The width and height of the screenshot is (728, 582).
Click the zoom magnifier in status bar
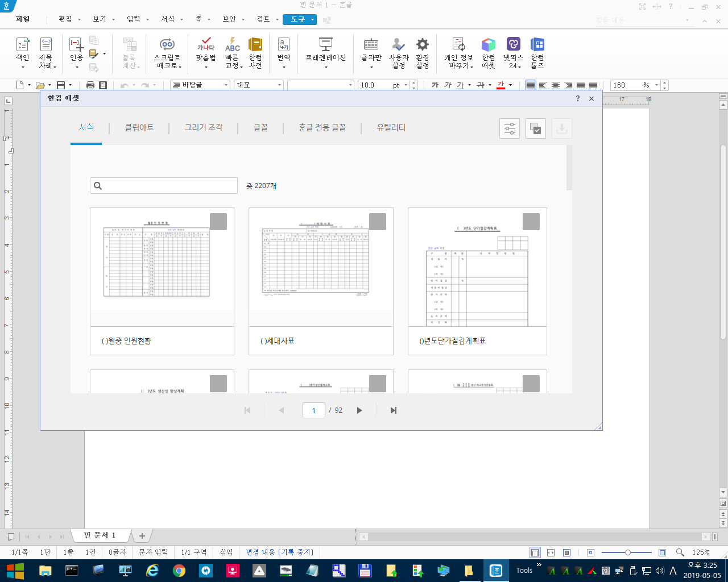(x=680, y=552)
